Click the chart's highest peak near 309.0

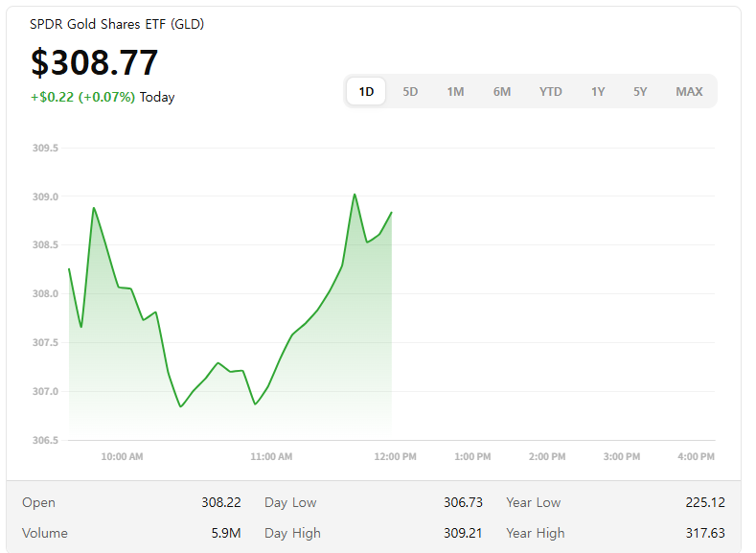(355, 195)
